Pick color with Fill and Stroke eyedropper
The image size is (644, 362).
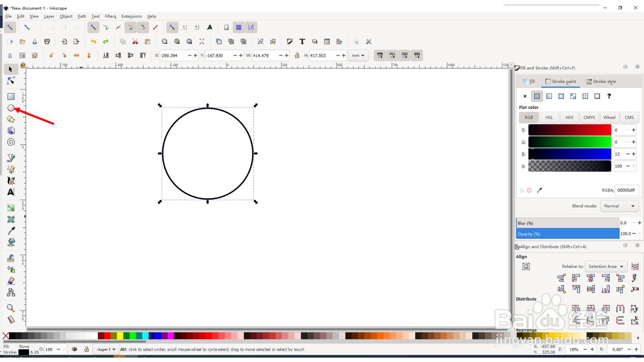(539, 190)
